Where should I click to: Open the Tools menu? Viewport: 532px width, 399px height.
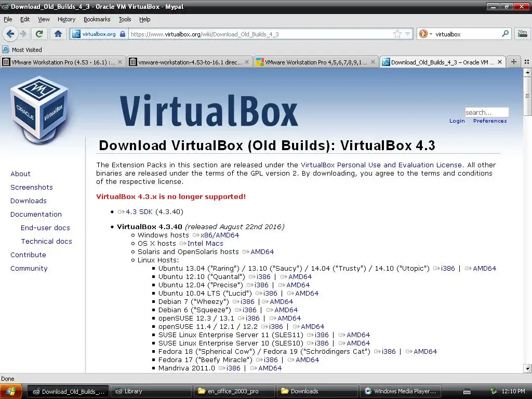pyautogui.click(x=125, y=19)
